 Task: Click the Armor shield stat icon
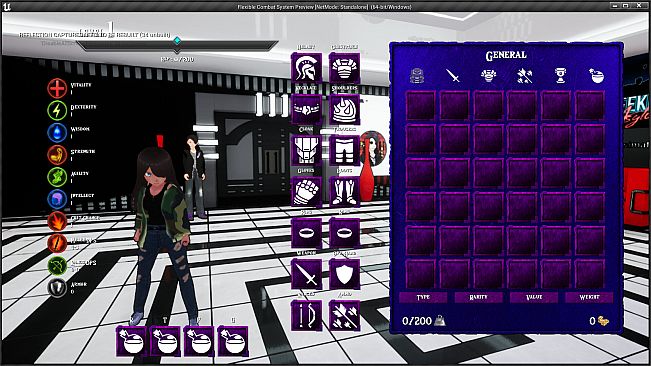57,288
